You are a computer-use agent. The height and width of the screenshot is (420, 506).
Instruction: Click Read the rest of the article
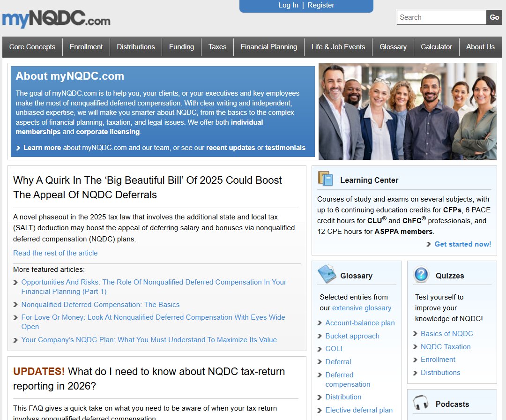click(55, 253)
